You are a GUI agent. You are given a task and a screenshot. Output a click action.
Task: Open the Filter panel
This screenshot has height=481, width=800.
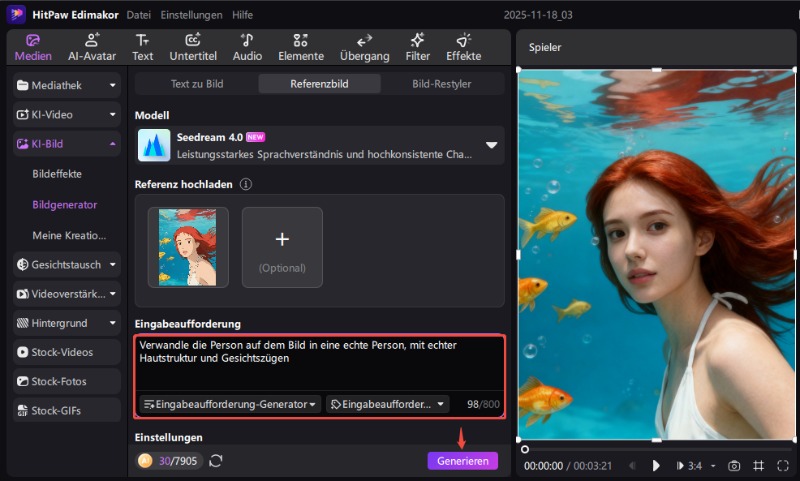pyautogui.click(x=417, y=47)
